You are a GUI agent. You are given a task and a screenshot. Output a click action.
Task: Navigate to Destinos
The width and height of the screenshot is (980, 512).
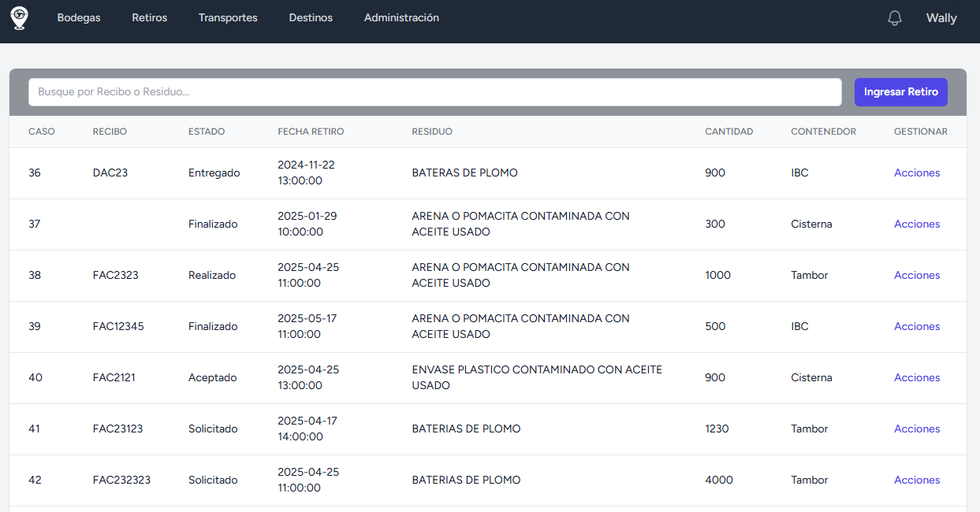311,18
